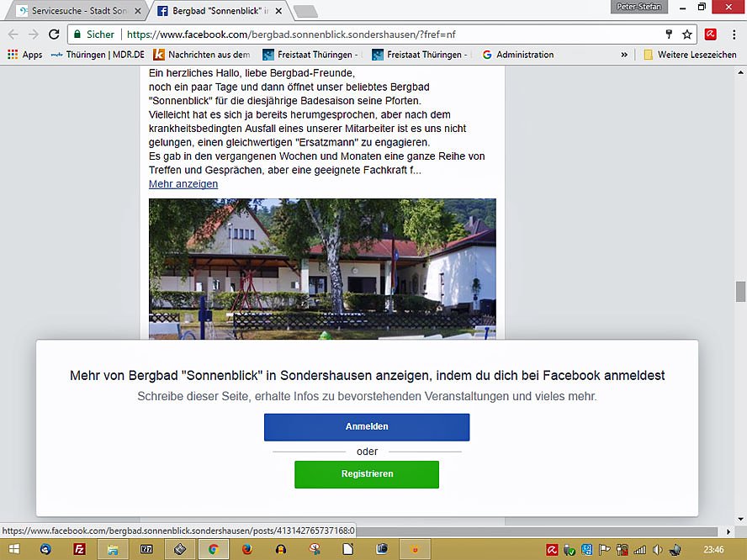This screenshot has height=560, width=747.
Task: Click the green 'Registrieren' button
Action: [x=367, y=474]
